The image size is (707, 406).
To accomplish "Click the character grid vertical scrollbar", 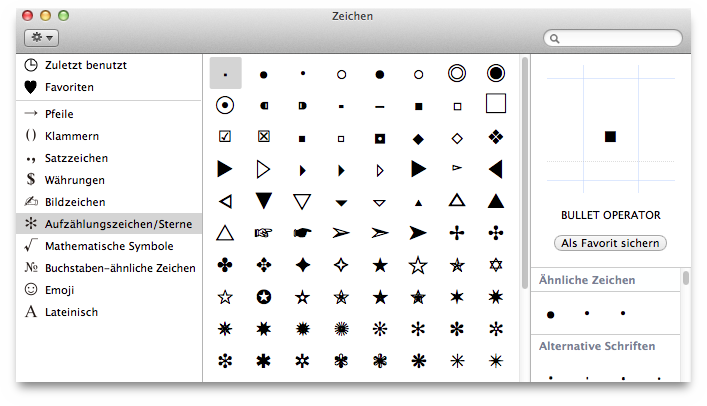I will coord(524,172).
